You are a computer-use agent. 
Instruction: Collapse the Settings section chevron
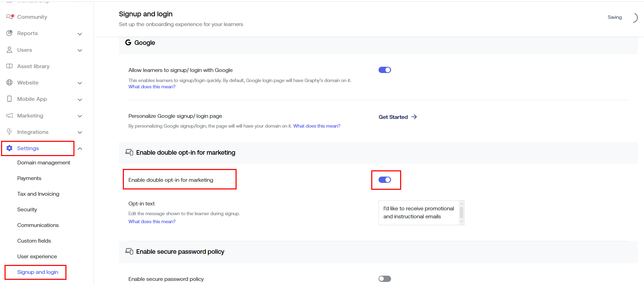(x=80, y=148)
